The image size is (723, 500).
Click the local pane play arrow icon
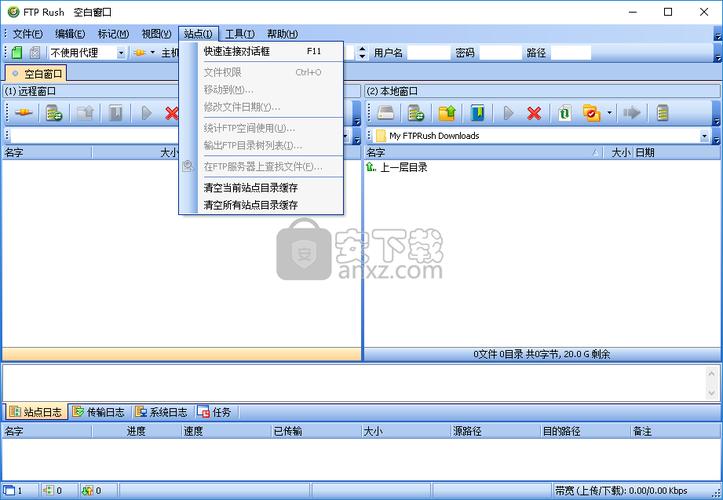click(x=508, y=113)
